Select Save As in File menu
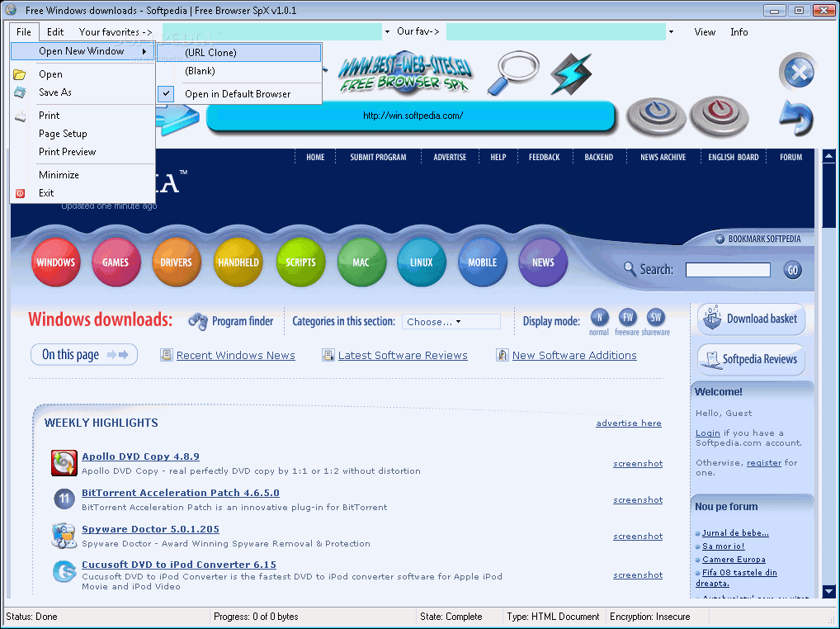Screen dimensions: 840x629 click(x=83, y=92)
